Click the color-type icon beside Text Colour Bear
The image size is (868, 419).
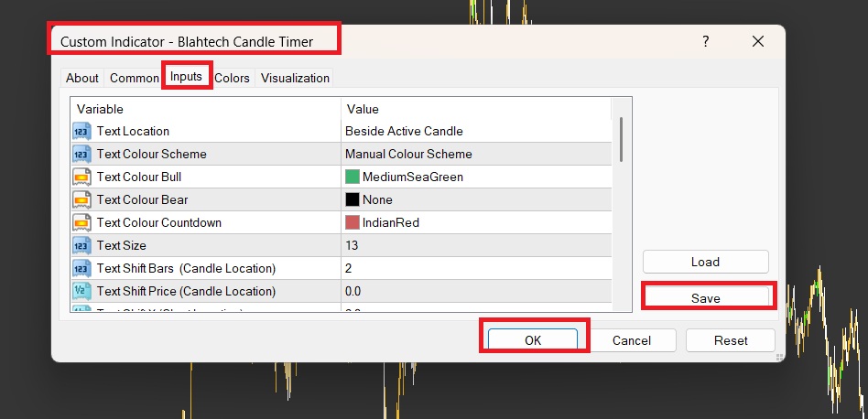81,199
